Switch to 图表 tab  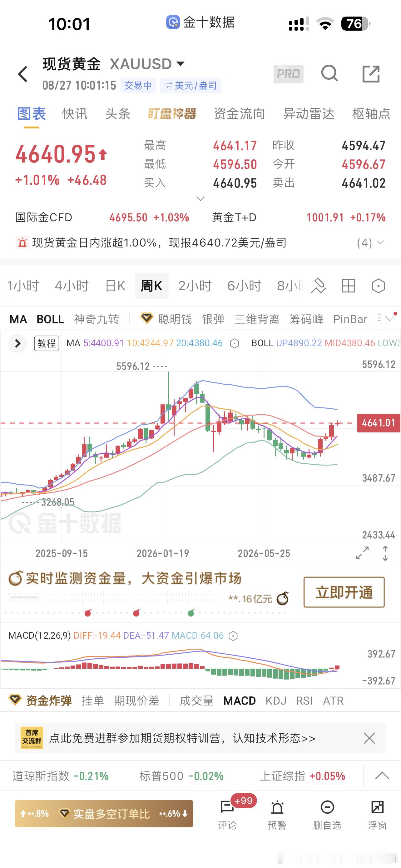pos(32,114)
